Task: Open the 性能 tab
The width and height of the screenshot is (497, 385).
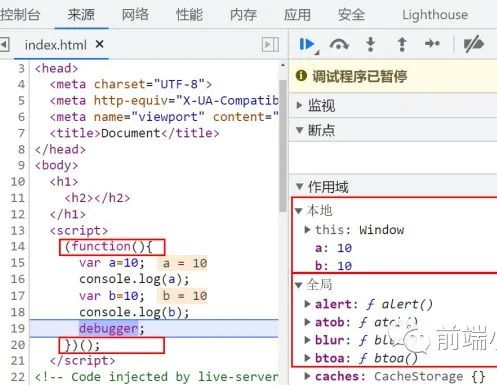Action: click(x=189, y=15)
